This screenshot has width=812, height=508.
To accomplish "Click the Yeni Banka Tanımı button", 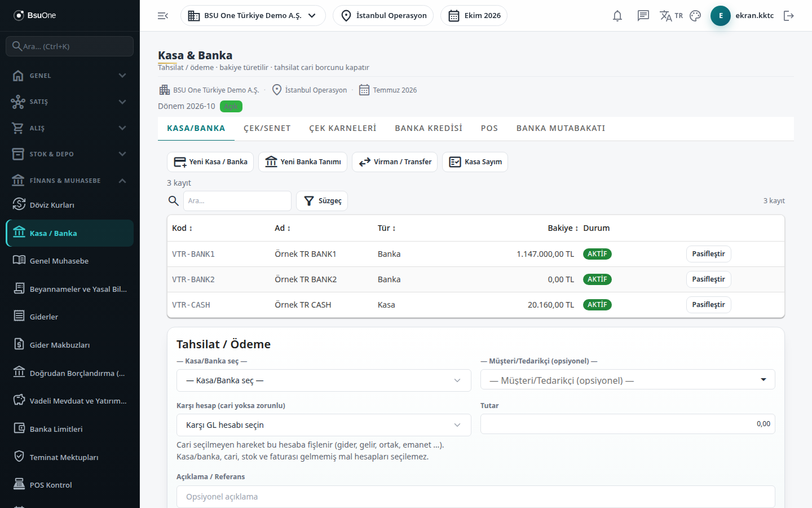I will 303,162.
